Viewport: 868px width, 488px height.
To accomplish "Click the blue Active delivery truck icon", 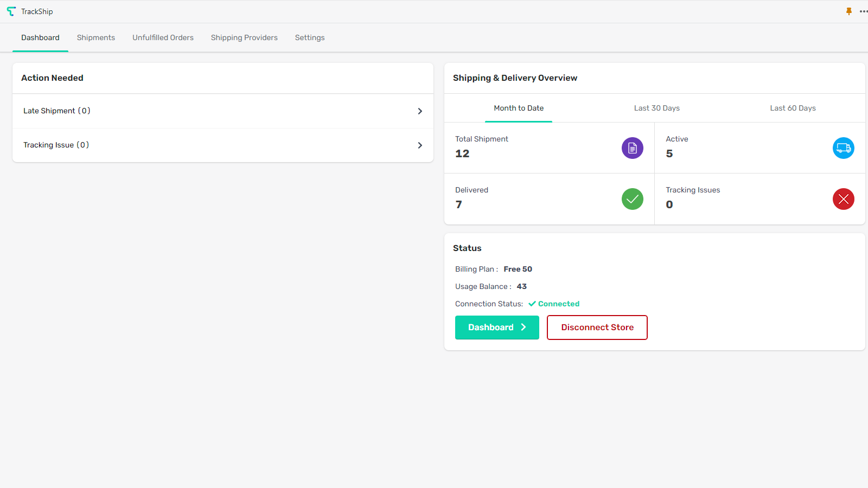I will 843,147.
